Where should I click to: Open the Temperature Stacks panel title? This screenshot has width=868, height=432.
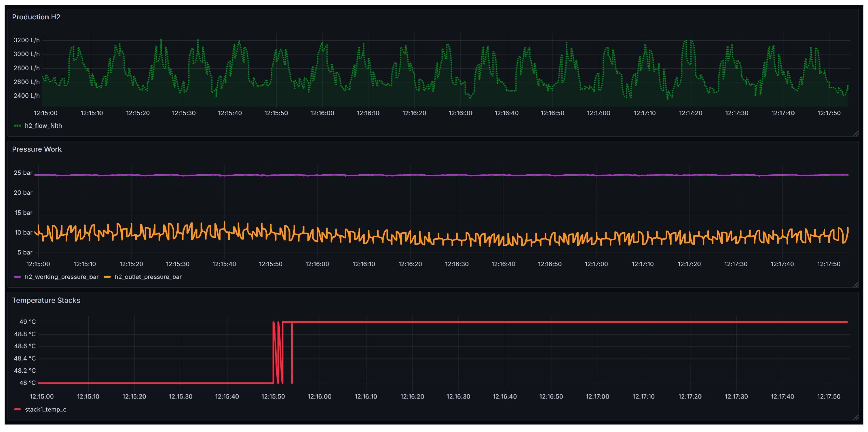tap(46, 300)
